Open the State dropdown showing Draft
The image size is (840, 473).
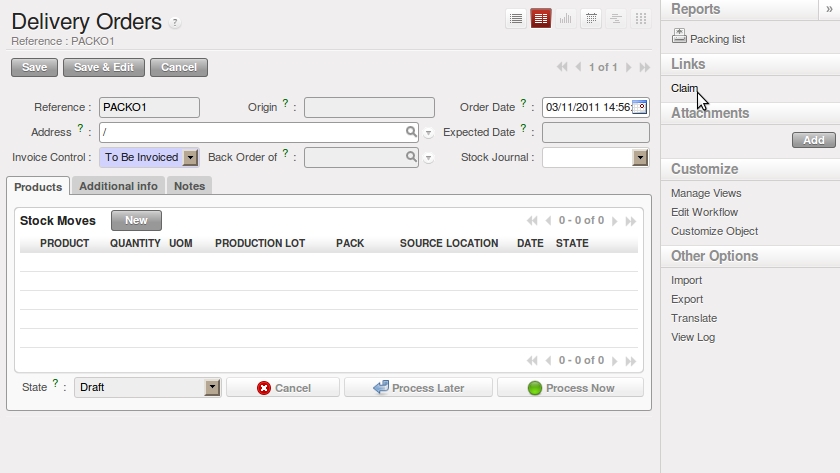click(211, 388)
